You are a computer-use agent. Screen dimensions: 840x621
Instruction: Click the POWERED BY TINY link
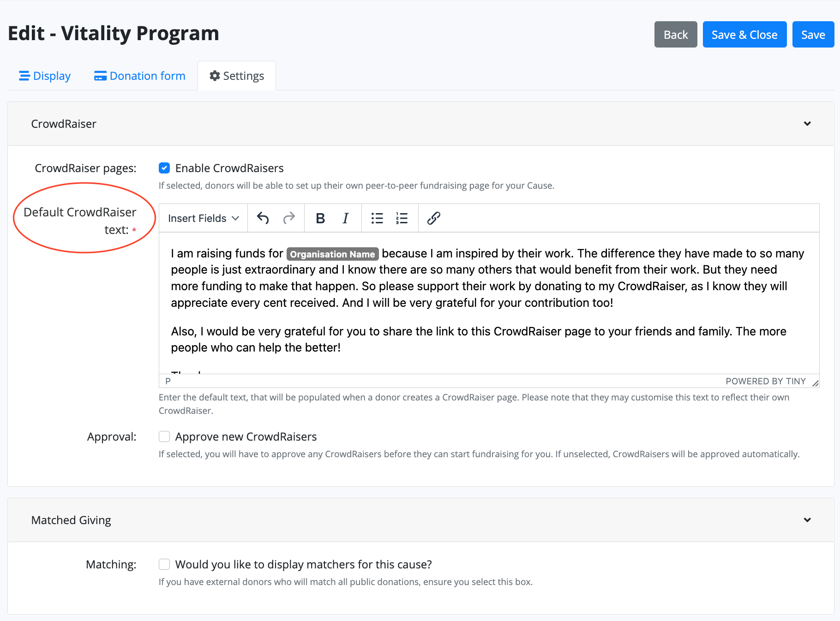765,381
